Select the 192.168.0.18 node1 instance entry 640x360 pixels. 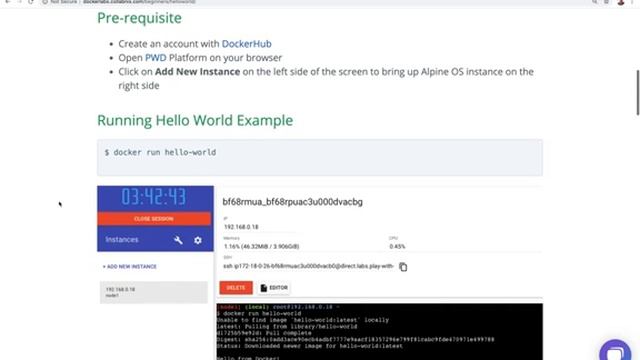click(x=153, y=292)
